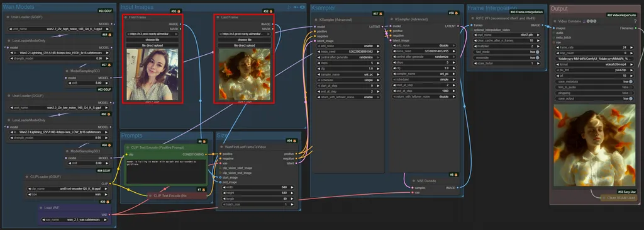Open vae_name dropdown in Load VAE
644x230 pixels.
click(75, 220)
